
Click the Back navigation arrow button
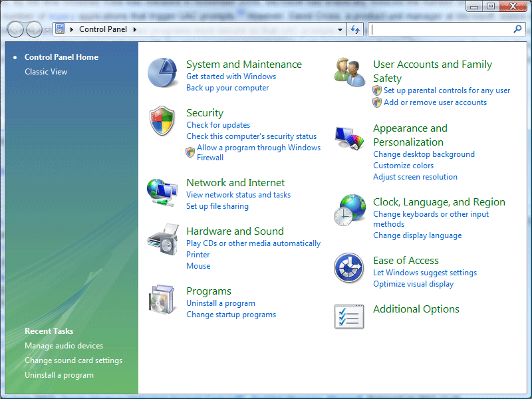pos(15,30)
